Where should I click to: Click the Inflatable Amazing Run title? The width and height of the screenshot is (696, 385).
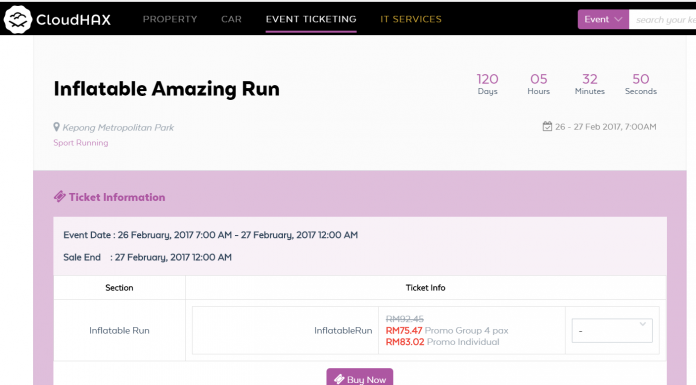point(166,88)
